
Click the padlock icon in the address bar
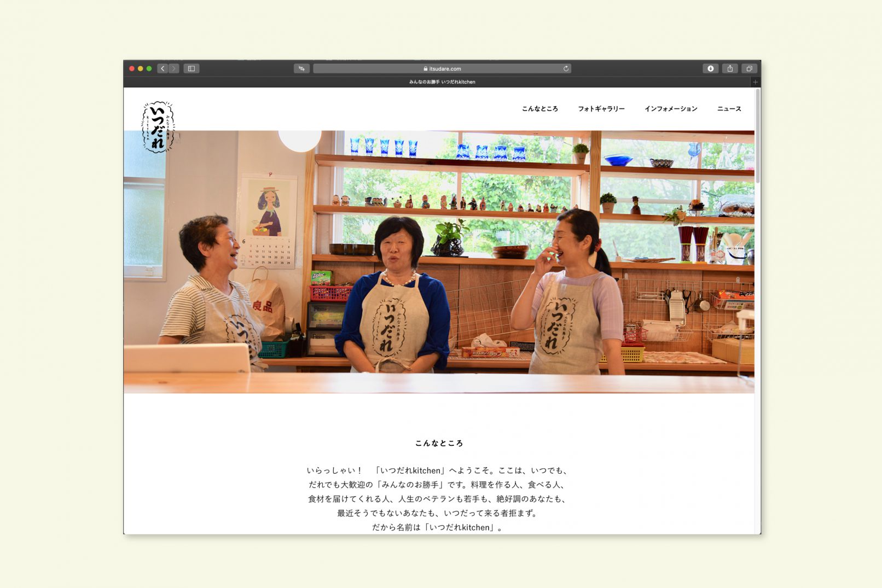(x=425, y=69)
